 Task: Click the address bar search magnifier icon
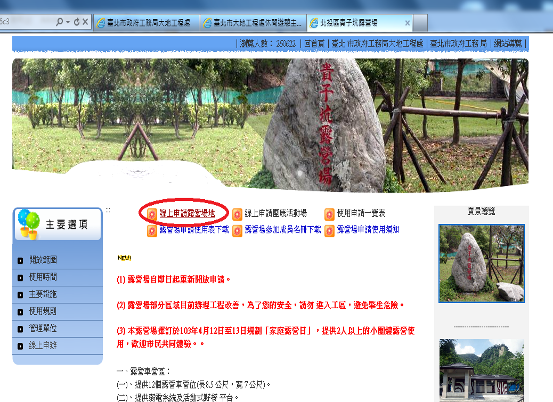[x=60, y=22]
